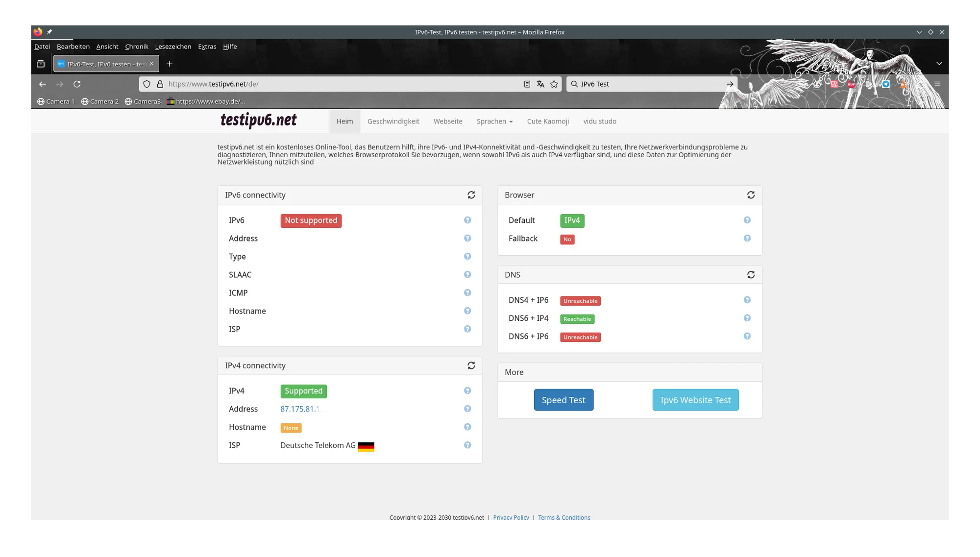Open the IPv6 Website Test
Viewport: 980px width, 557px height.
click(695, 400)
